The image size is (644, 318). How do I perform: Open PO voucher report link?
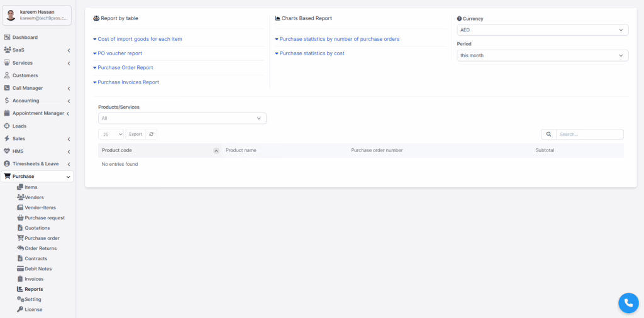[x=119, y=53]
